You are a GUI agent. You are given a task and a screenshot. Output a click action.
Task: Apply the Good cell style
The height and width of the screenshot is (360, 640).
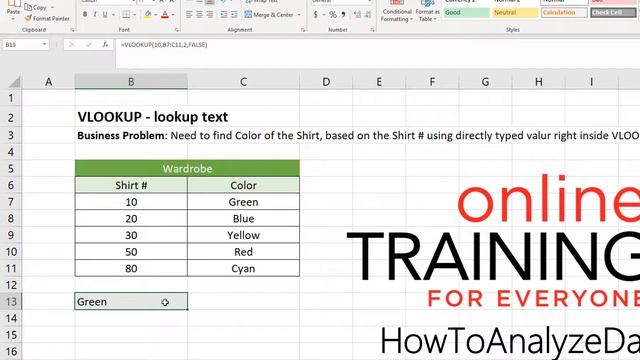(467, 13)
